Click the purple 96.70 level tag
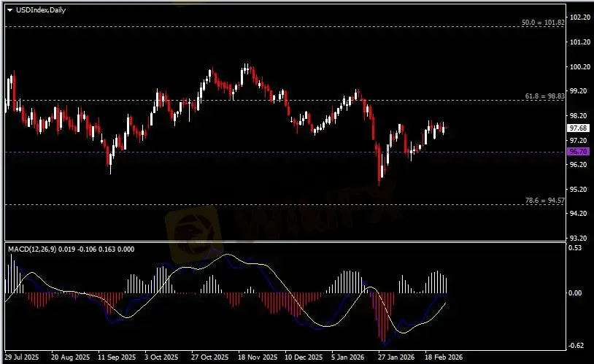The width and height of the screenshot is (594, 364). 578,152
